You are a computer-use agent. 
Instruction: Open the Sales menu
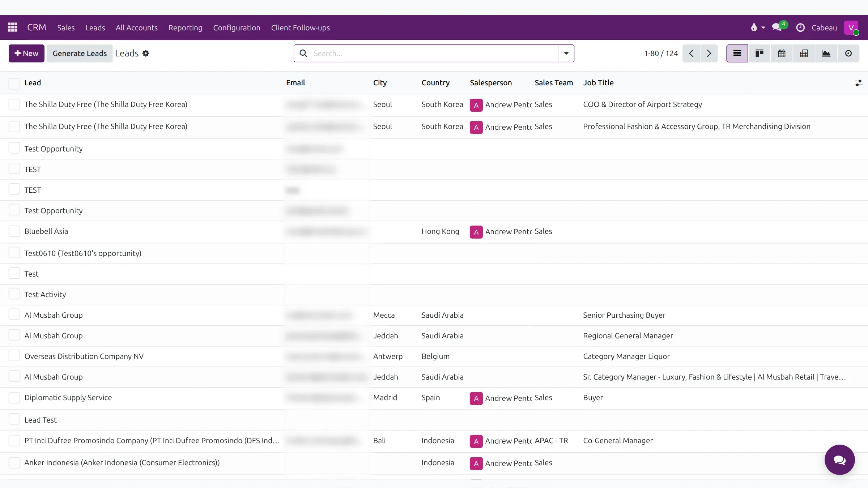click(x=66, y=27)
